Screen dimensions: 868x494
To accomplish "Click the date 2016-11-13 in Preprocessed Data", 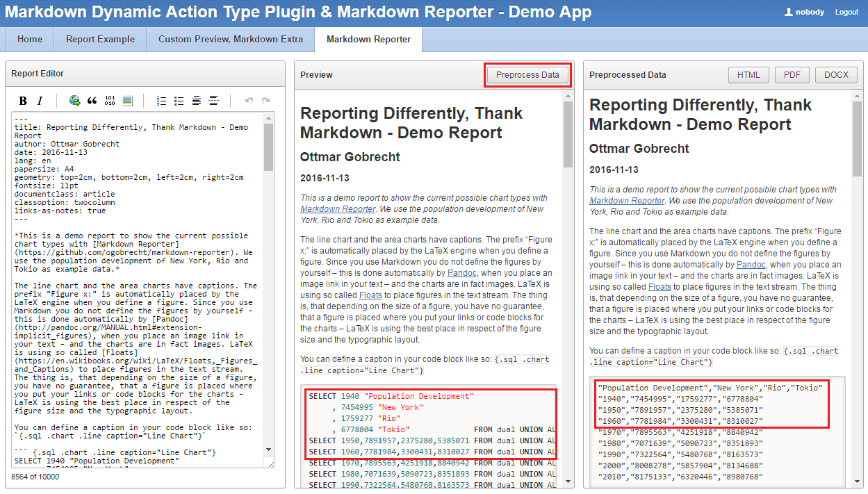I will 614,170.
